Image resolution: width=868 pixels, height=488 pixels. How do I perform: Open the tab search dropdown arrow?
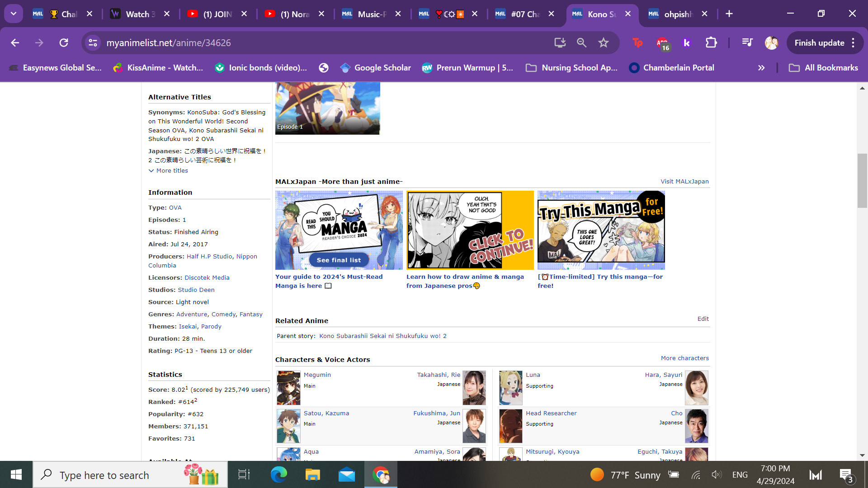[x=14, y=14]
